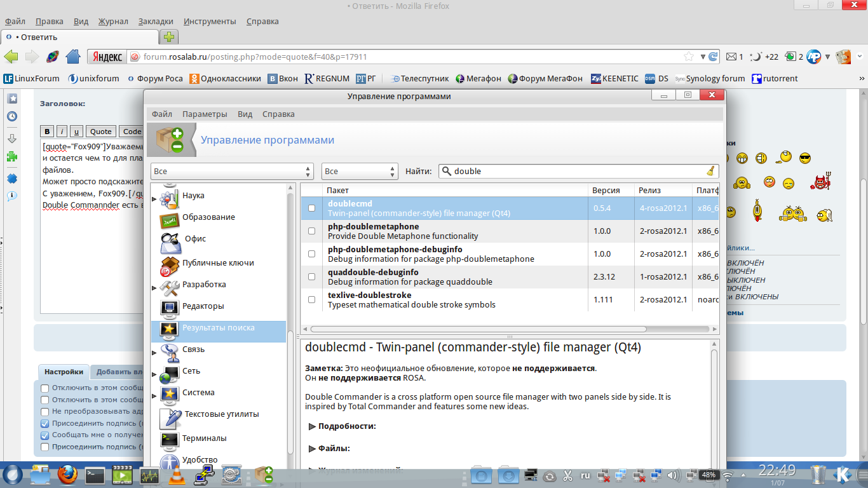This screenshot has height=488, width=868.
Task: Uncheck the 'Сообщать мне о получении' forum checkbox
Action: click(x=44, y=435)
